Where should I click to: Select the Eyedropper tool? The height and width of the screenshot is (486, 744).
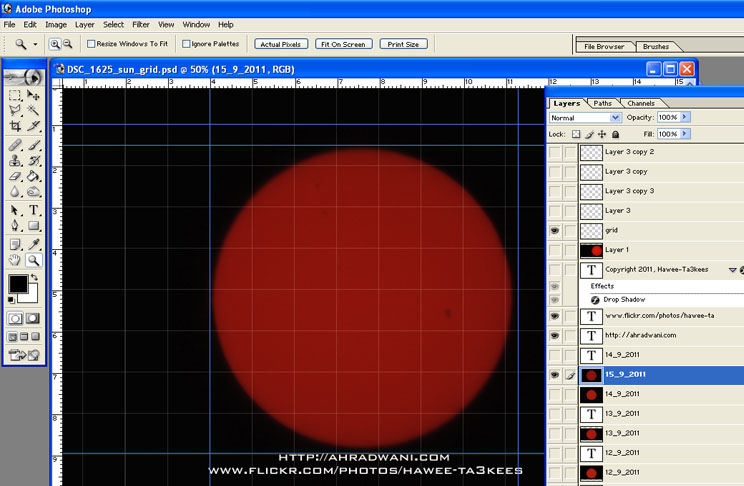point(34,243)
